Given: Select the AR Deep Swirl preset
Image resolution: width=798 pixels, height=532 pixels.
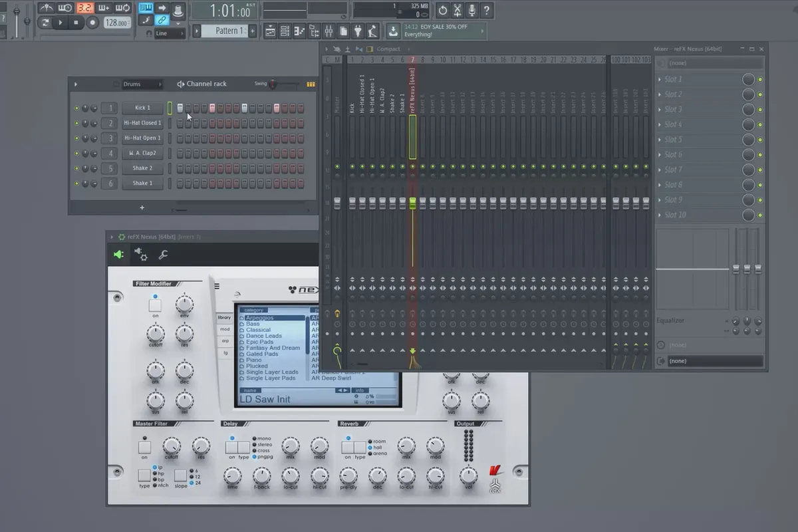Looking at the screenshot, I should click(x=331, y=378).
